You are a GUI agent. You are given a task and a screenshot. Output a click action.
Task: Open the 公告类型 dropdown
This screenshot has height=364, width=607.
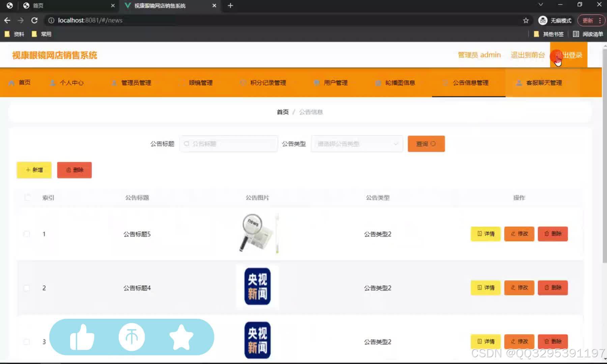coord(357,144)
